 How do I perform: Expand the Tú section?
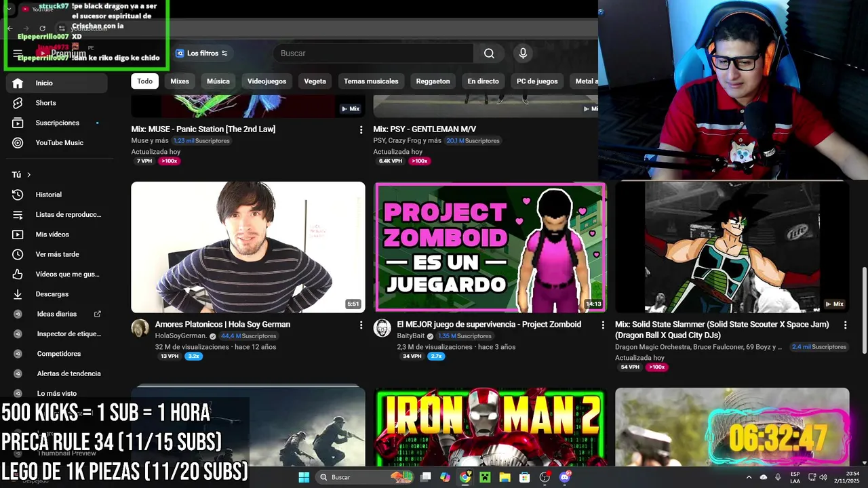[22, 175]
